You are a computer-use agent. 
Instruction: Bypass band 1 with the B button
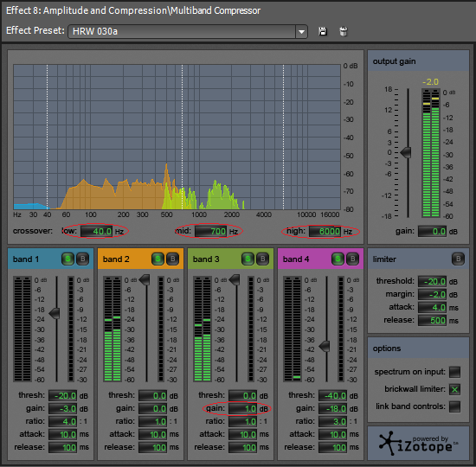tap(82, 259)
